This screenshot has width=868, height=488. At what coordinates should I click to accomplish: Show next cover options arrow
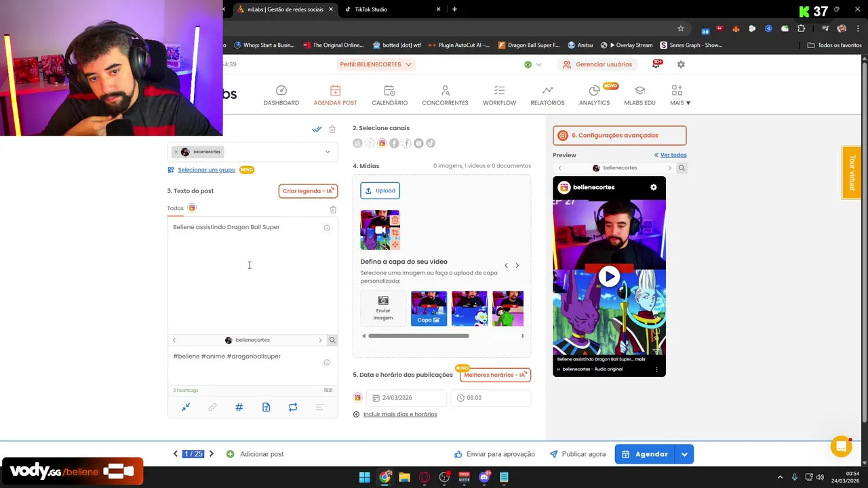tap(517, 266)
